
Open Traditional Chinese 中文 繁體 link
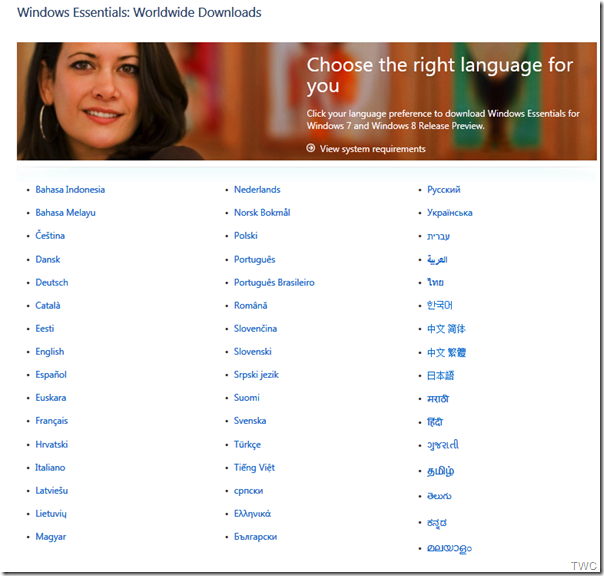tap(446, 352)
